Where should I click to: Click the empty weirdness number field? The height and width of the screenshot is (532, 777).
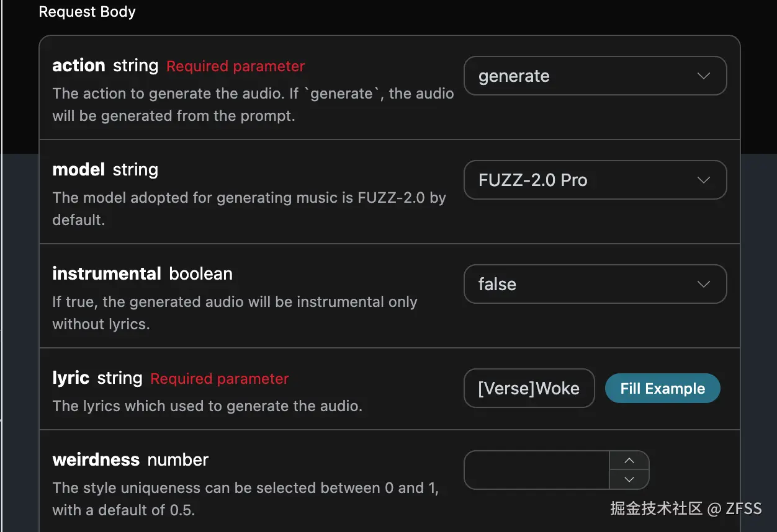pyautogui.click(x=537, y=470)
